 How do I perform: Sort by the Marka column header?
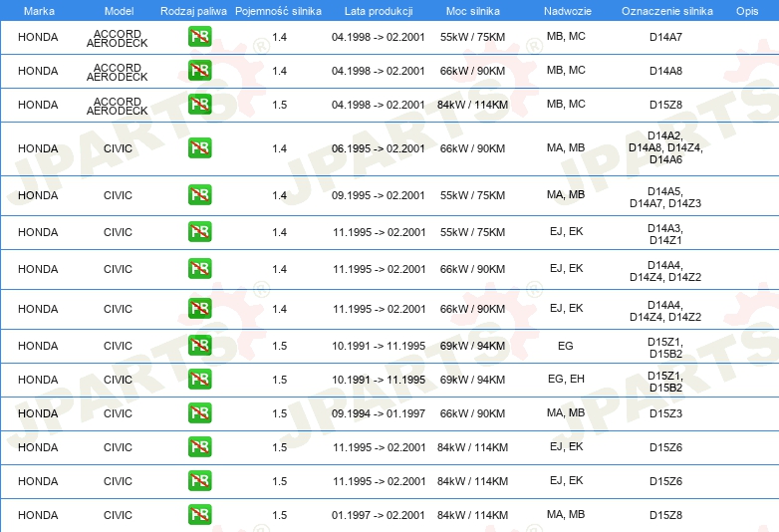pyautogui.click(x=39, y=11)
